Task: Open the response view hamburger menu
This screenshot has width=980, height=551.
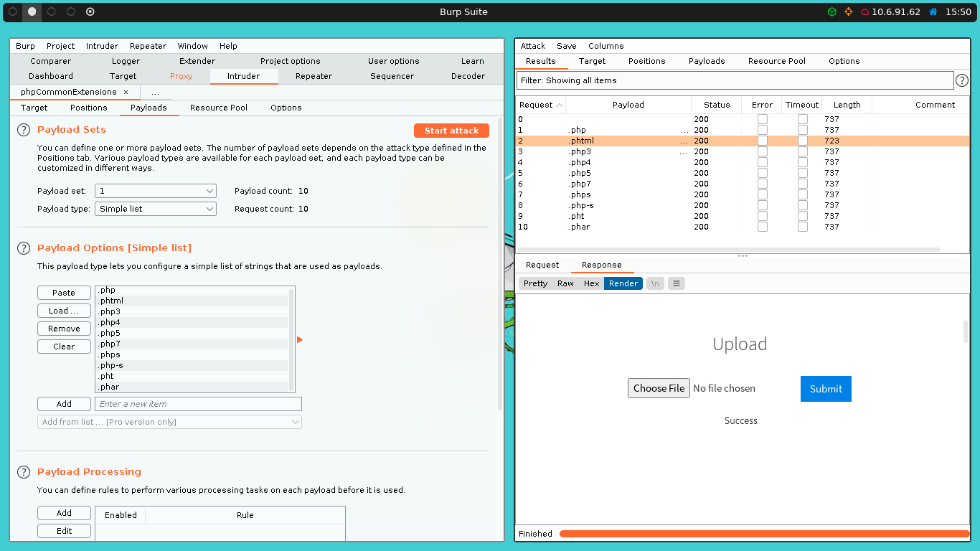Action: (676, 283)
